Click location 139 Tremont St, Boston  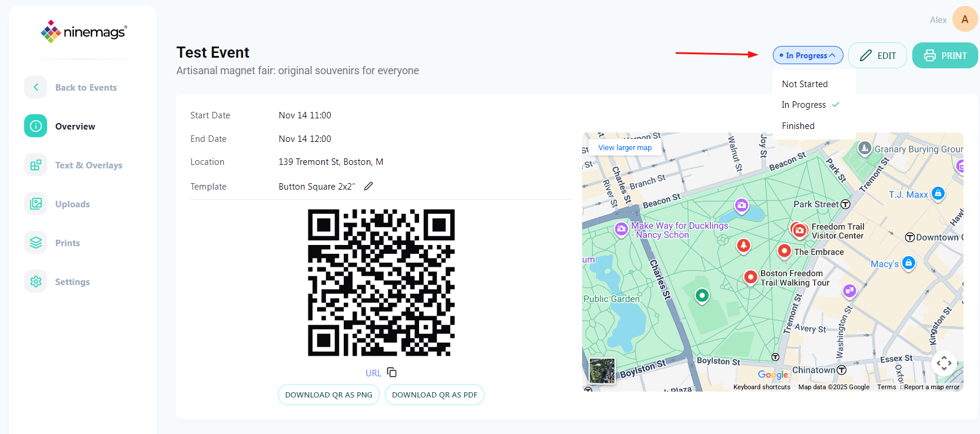pyautogui.click(x=331, y=162)
